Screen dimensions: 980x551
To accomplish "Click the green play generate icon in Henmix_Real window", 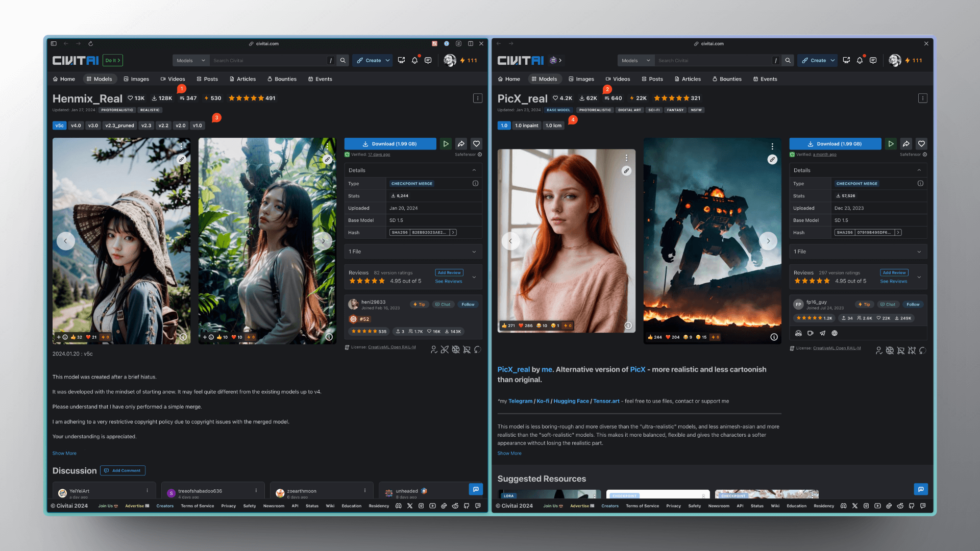I will coord(446,144).
